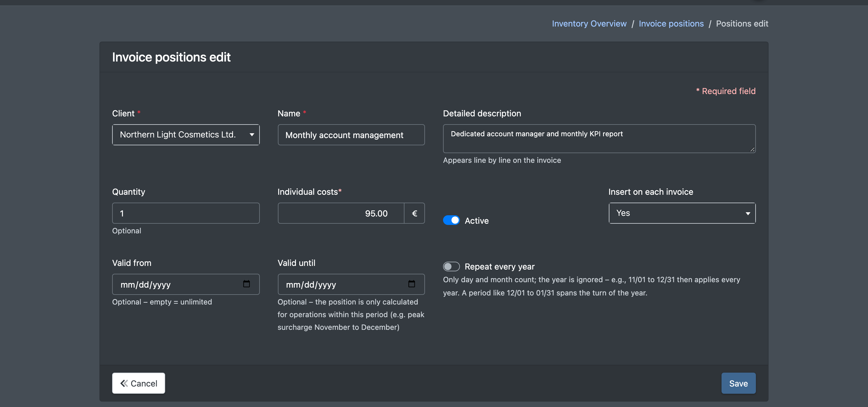Toggle the Active switch off
Image resolution: width=868 pixels, height=407 pixels.
click(x=451, y=220)
